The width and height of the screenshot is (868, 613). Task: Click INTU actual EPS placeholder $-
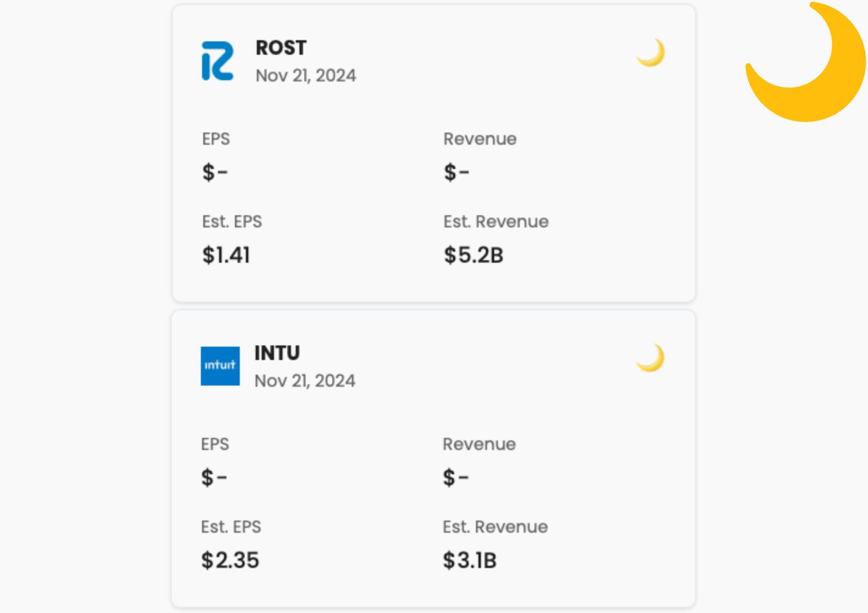point(214,478)
